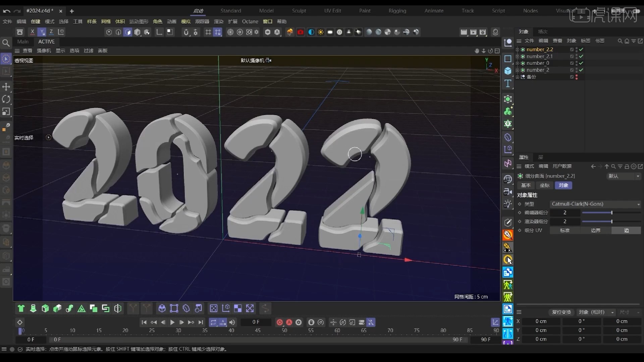The image size is (644, 362).
Task: Click the light bulb icon in palette
Action: pyautogui.click(x=508, y=204)
